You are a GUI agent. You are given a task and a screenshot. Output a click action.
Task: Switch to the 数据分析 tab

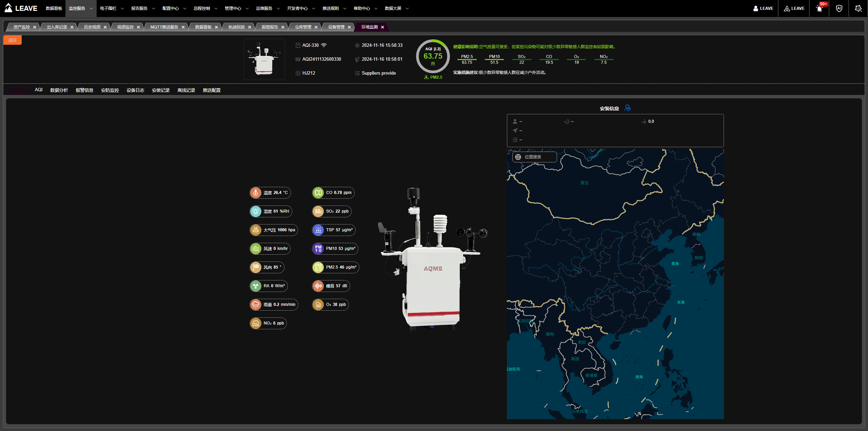(59, 90)
